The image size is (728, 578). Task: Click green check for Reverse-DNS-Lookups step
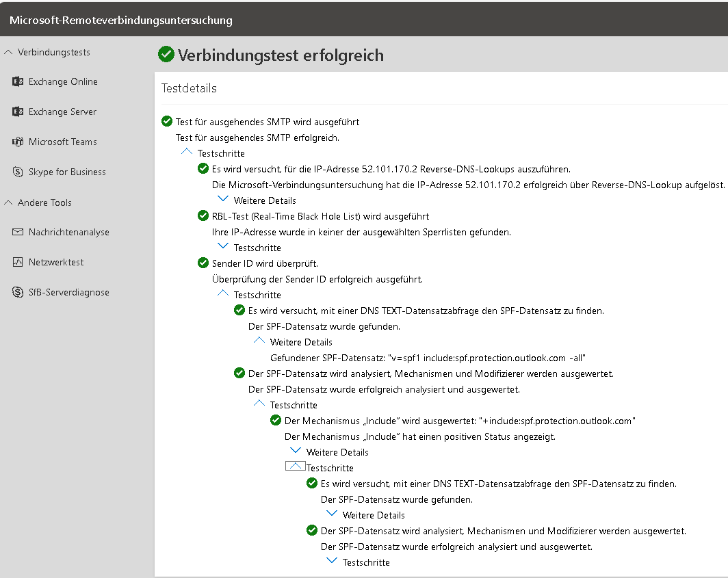click(x=203, y=168)
